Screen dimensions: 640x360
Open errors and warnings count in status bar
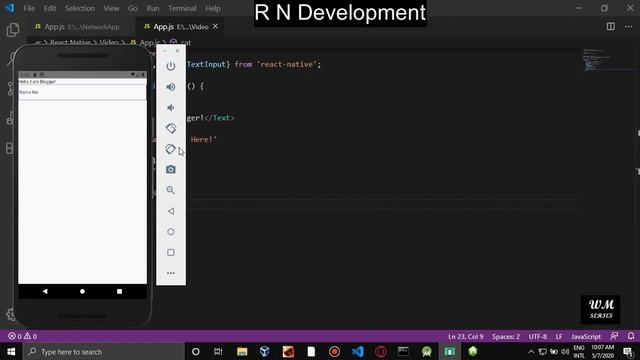(x=23, y=336)
